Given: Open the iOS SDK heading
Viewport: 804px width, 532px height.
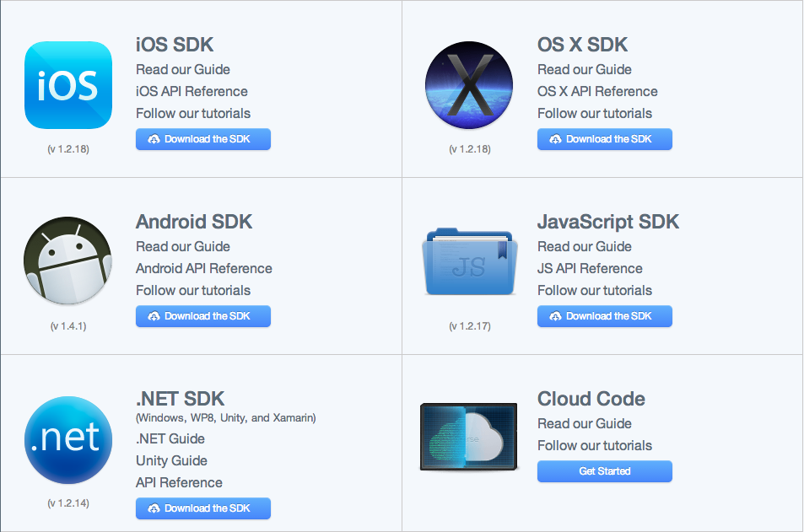Looking at the screenshot, I should click(x=175, y=45).
